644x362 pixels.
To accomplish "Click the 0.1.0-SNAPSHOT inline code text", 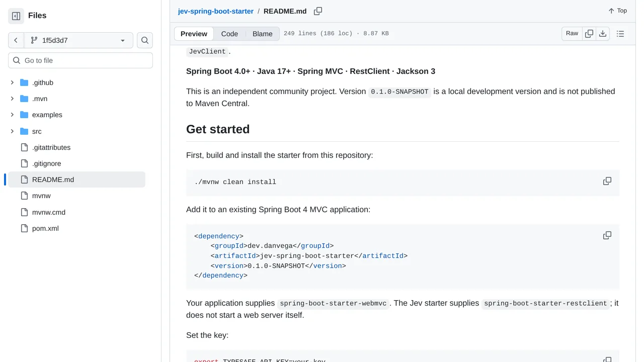I will pos(399,92).
